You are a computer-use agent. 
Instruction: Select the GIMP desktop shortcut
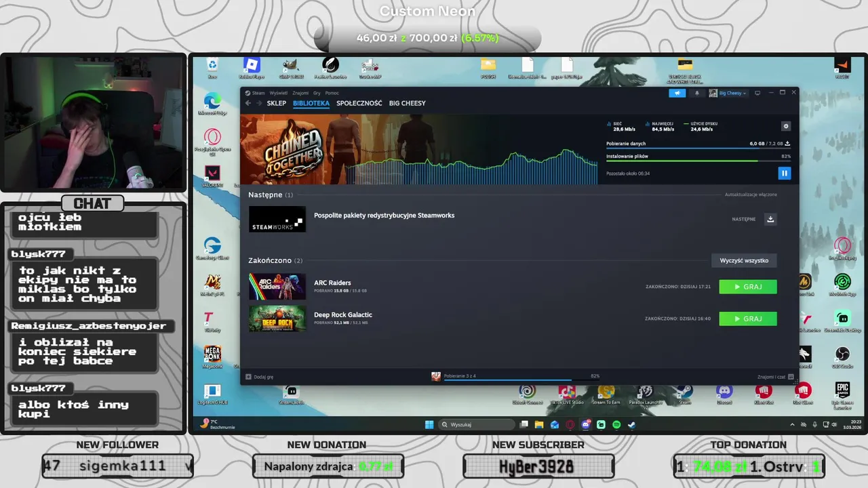coord(291,67)
